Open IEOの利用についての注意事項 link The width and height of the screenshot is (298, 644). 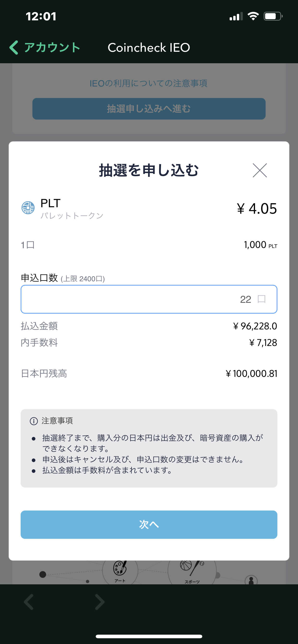149,83
